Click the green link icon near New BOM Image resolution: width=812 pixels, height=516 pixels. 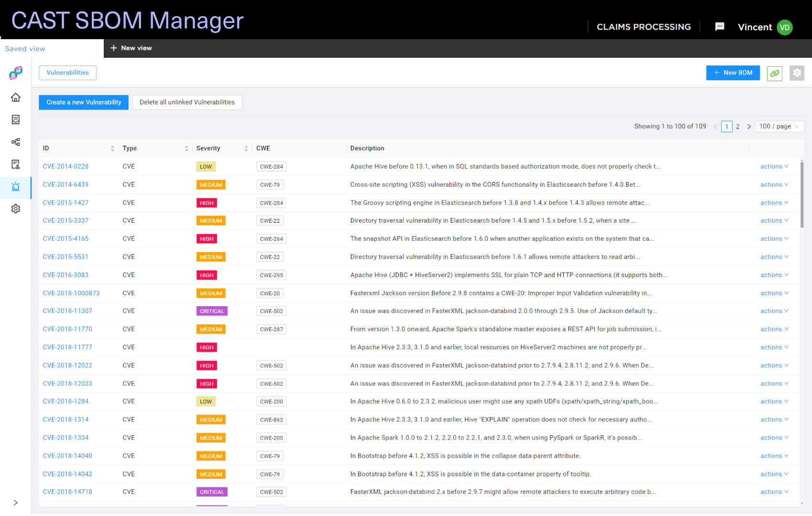coord(775,74)
